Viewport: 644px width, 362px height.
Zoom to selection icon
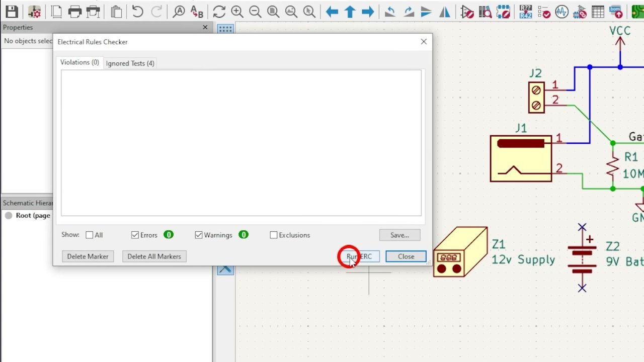click(309, 11)
